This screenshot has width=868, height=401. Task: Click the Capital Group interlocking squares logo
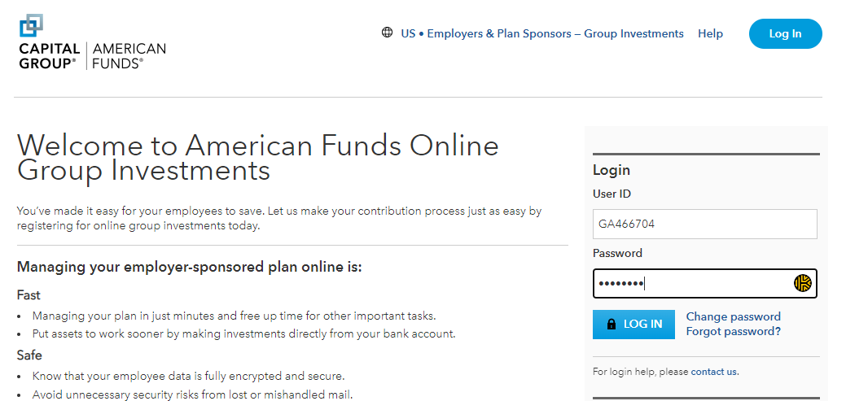click(31, 26)
